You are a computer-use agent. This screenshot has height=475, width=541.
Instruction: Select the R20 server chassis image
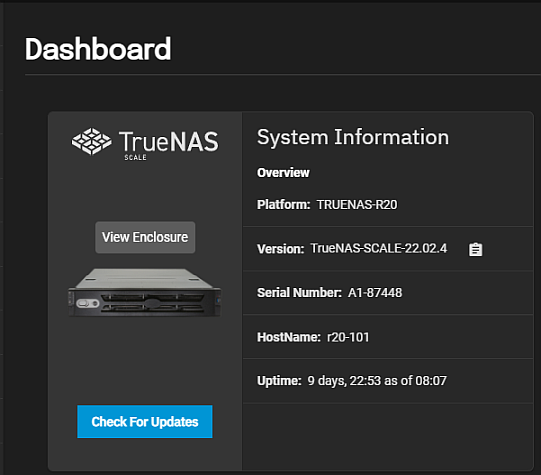(x=145, y=293)
